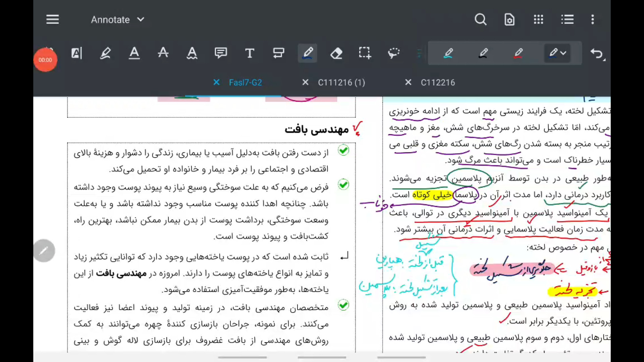Select the squiggly underline tool
This screenshot has width=644, height=362.
(192, 53)
